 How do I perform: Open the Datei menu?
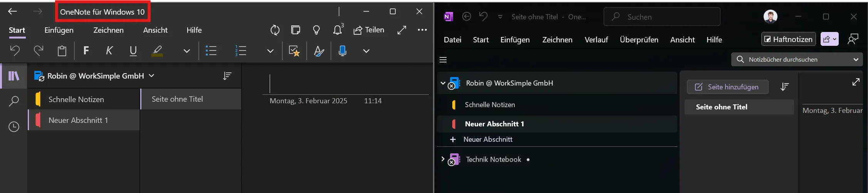click(452, 40)
